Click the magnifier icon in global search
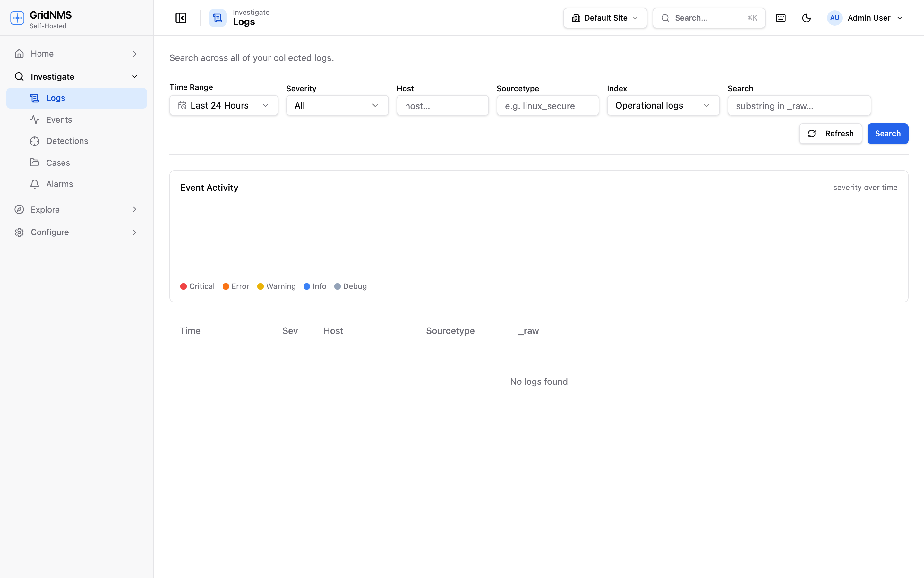924x578 pixels. tap(665, 18)
